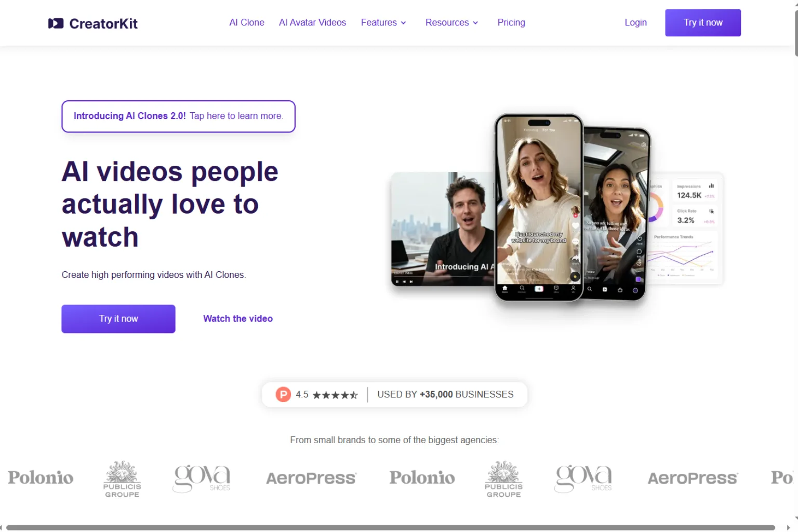The width and height of the screenshot is (798, 532).
Task: Click the Performance Trends chart
Action: coord(682,255)
